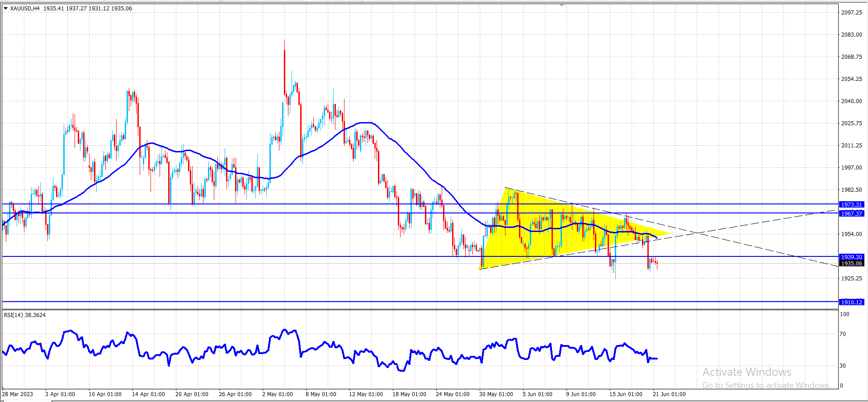Click the RSI scale value 30
Image resolution: width=868 pixels, height=402 pixels.
pos(843,366)
